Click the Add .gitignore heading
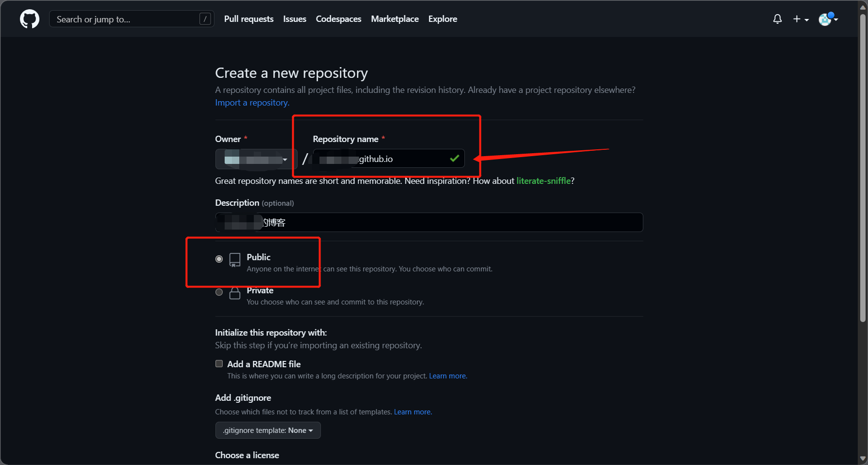Viewport: 868px width, 465px height. (243, 398)
